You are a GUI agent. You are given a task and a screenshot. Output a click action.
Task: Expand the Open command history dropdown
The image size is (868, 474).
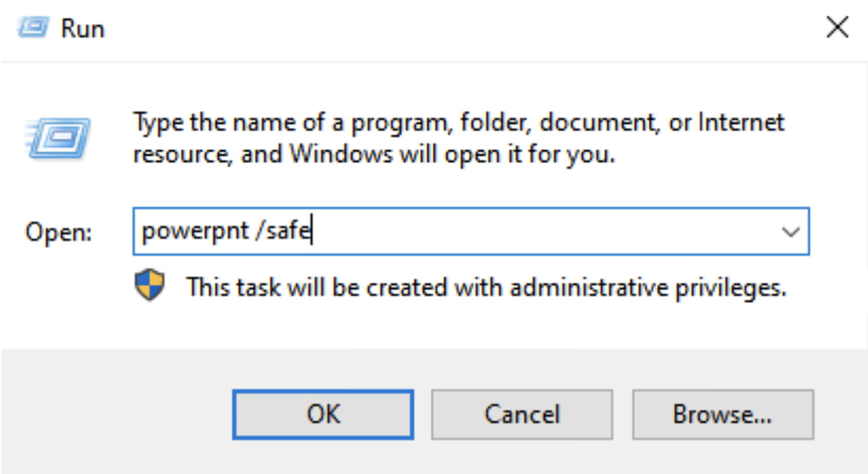point(790,232)
